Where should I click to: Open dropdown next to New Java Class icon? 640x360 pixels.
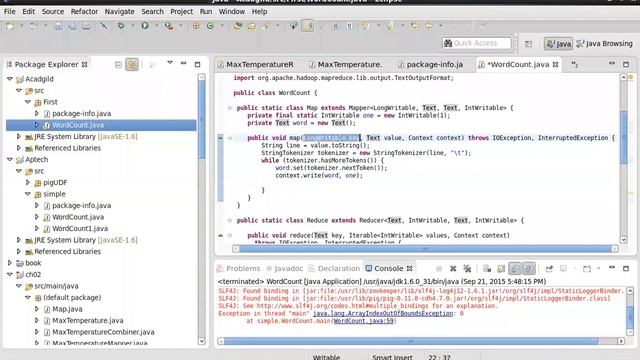(222, 26)
